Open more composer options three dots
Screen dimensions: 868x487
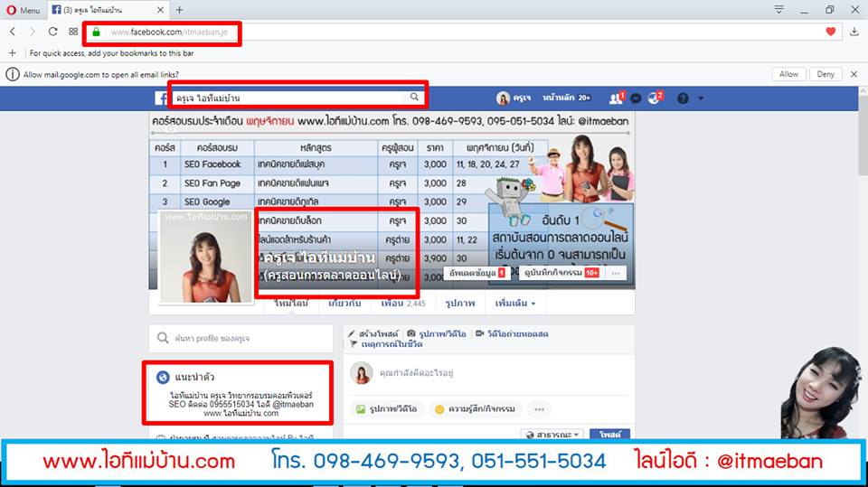tap(539, 409)
